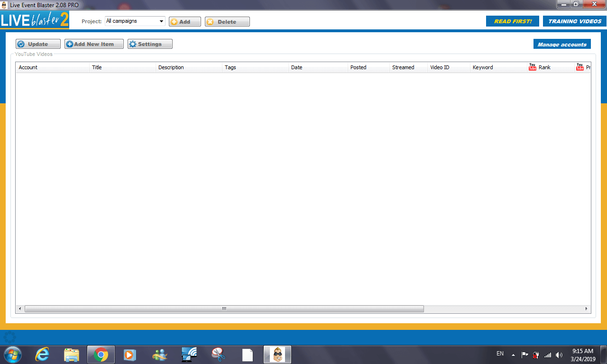607x364 pixels.
Task: Open the media player taskbar icon
Action: pos(129,355)
